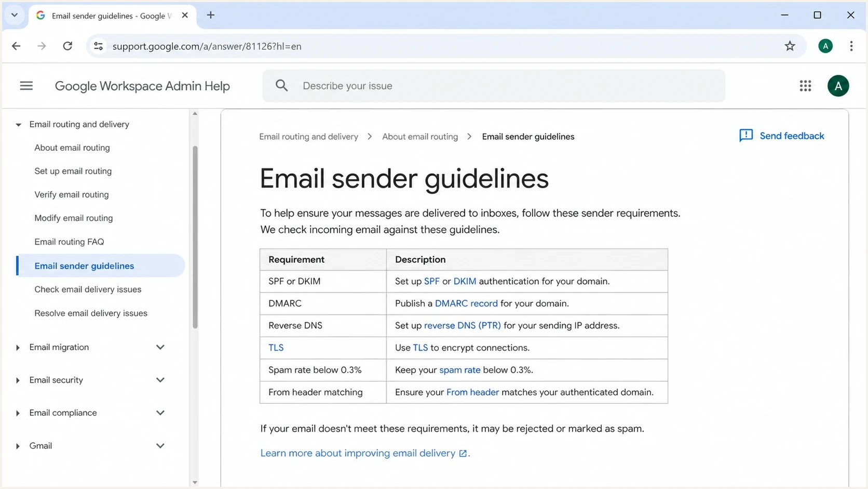Click the external link icon after improving email delivery

point(463,454)
